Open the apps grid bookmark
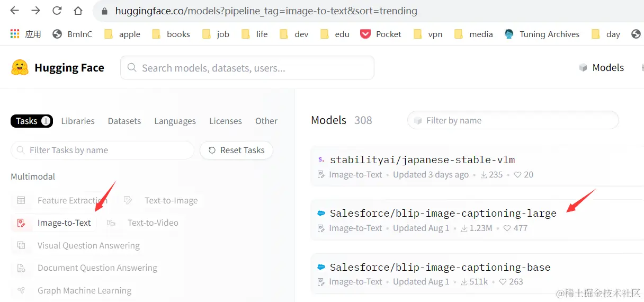 point(25,34)
